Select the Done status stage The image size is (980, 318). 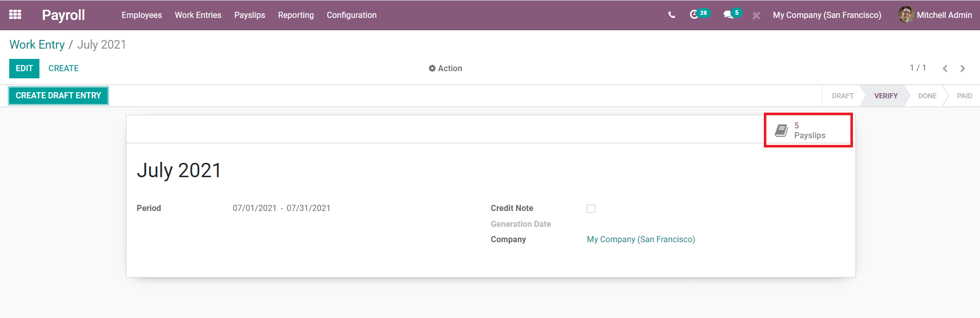tap(927, 96)
